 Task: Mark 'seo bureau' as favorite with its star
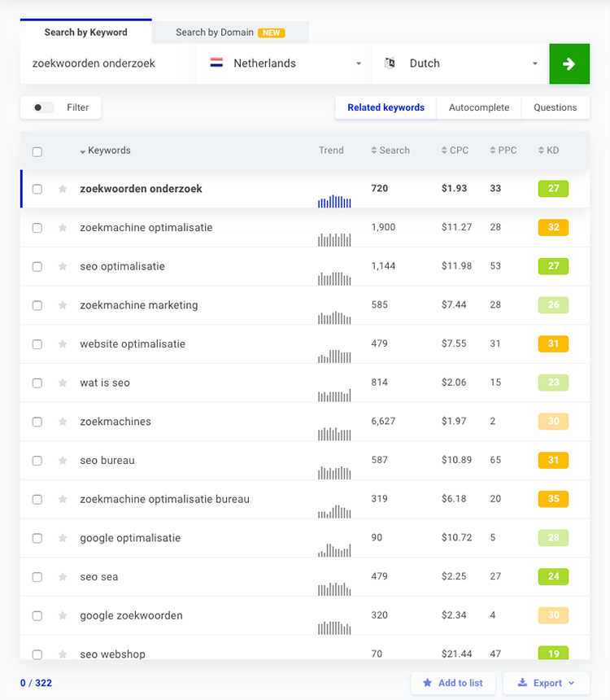click(62, 460)
